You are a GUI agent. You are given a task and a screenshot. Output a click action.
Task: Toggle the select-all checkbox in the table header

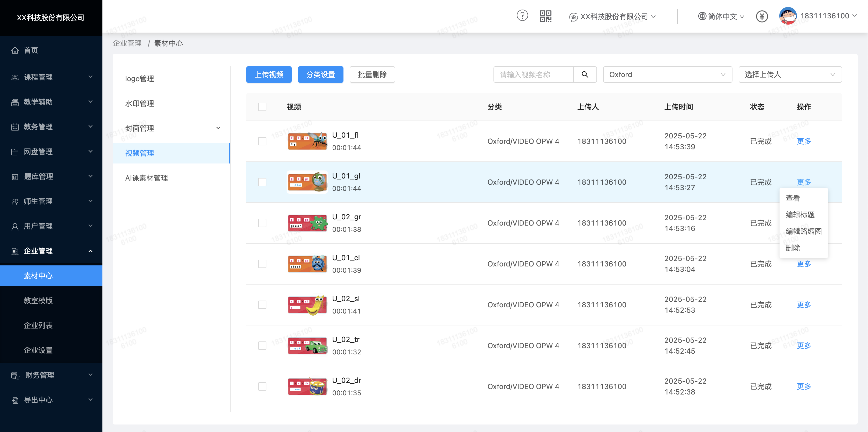point(262,106)
